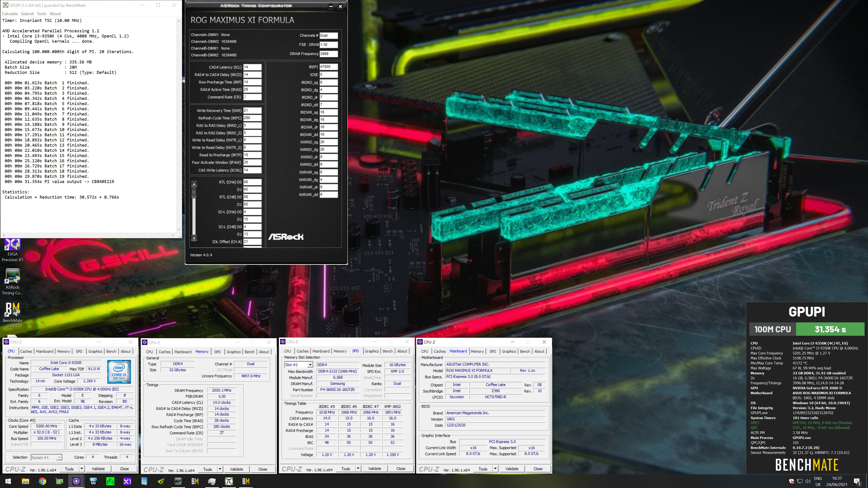The image size is (868, 488).
Task: Select Mainboard tab in CPU-Z Memory window
Action: click(x=183, y=352)
